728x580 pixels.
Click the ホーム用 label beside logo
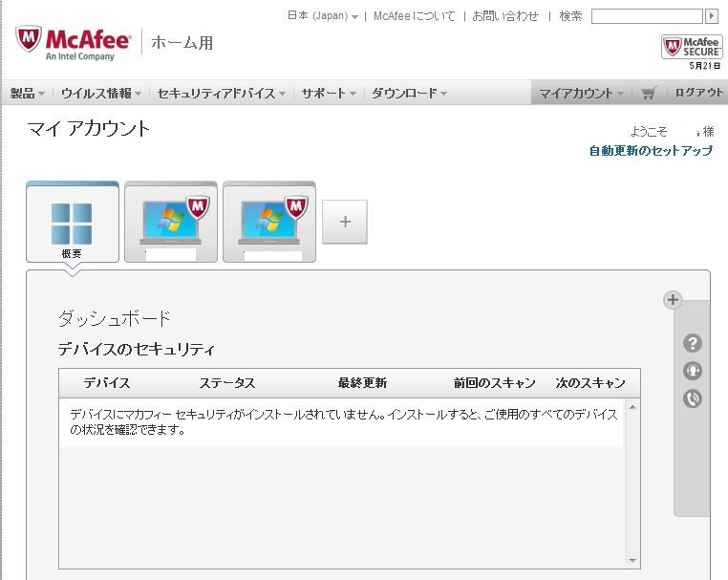(182, 43)
